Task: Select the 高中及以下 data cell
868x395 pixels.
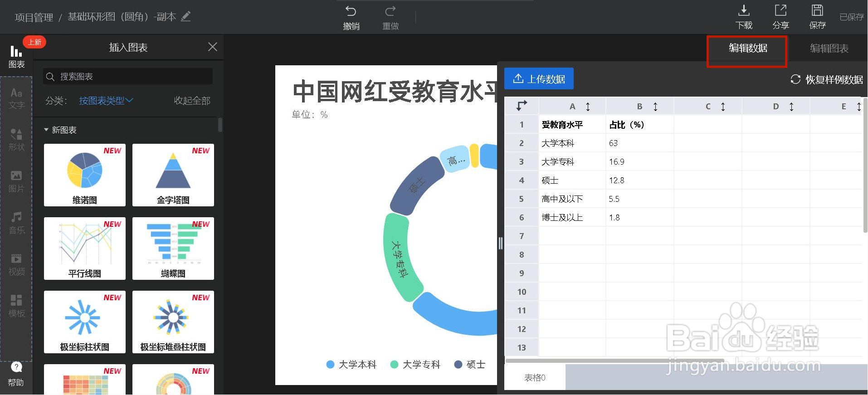Action: (572, 199)
